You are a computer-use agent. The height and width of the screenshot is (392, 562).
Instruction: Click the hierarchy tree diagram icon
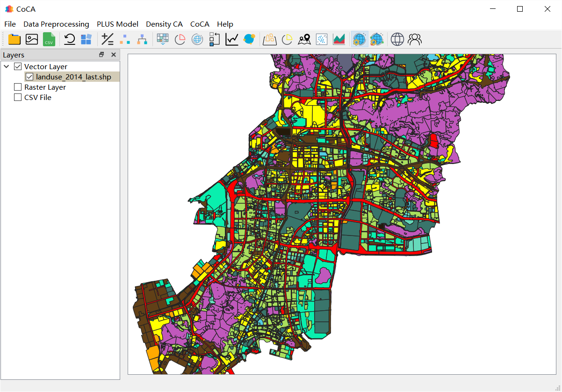pyautogui.click(x=142, y=39)
